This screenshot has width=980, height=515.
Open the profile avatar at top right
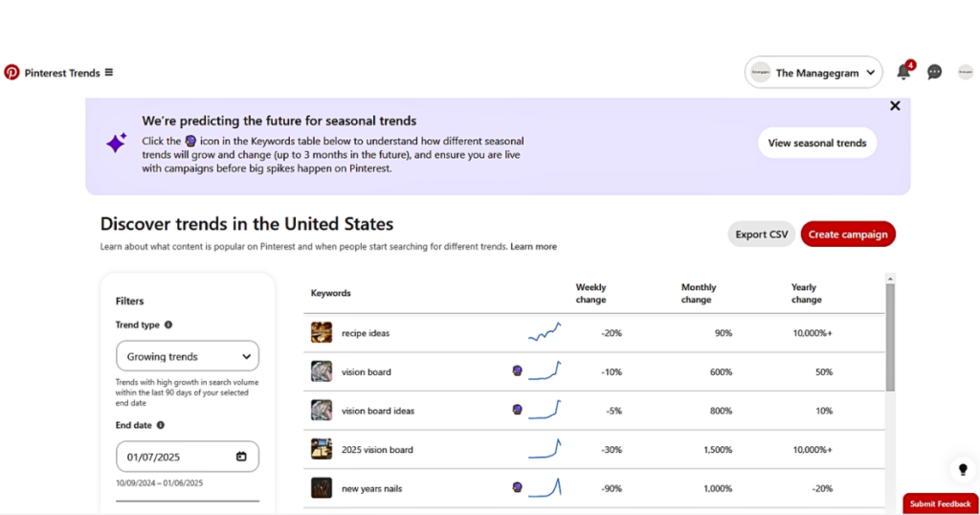(966, 73)
